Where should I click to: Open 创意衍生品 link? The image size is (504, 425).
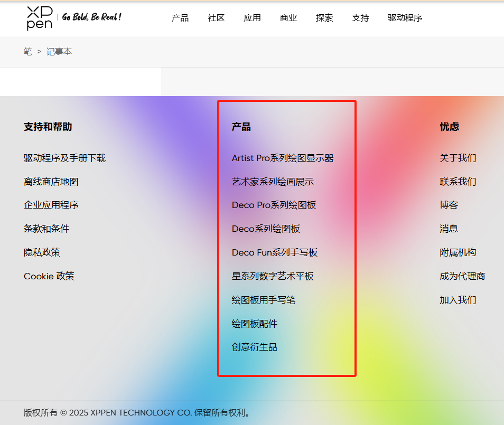[255, 347]
